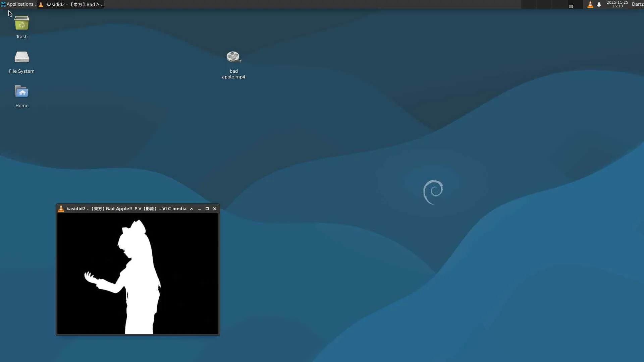Select the bad apple.mp4 video file
This screenshot has width=644, height=362.
[233, 58]
